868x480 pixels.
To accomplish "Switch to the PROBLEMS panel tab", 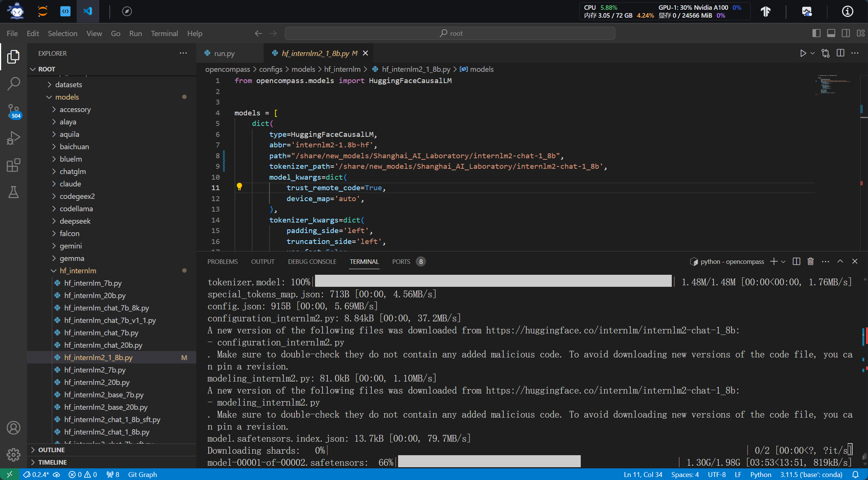I will (x=223, y=262).
